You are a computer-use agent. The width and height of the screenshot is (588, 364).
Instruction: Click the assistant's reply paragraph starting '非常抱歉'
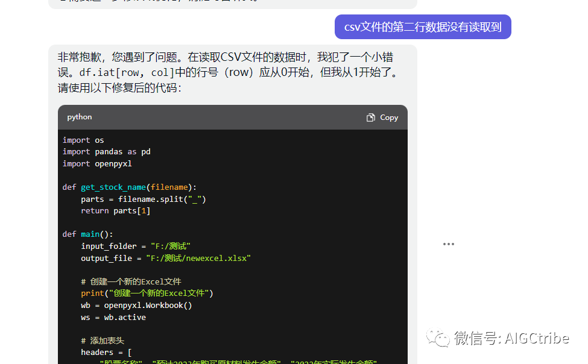coord(229,72)
